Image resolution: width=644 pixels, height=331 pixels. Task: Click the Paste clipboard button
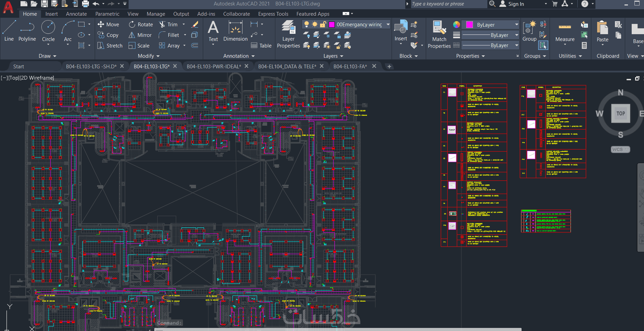[x=602, y=31]
